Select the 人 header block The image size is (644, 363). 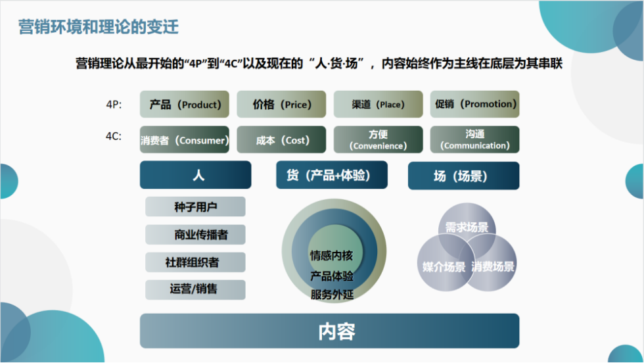pyautogui.click(x=196, y=175)
